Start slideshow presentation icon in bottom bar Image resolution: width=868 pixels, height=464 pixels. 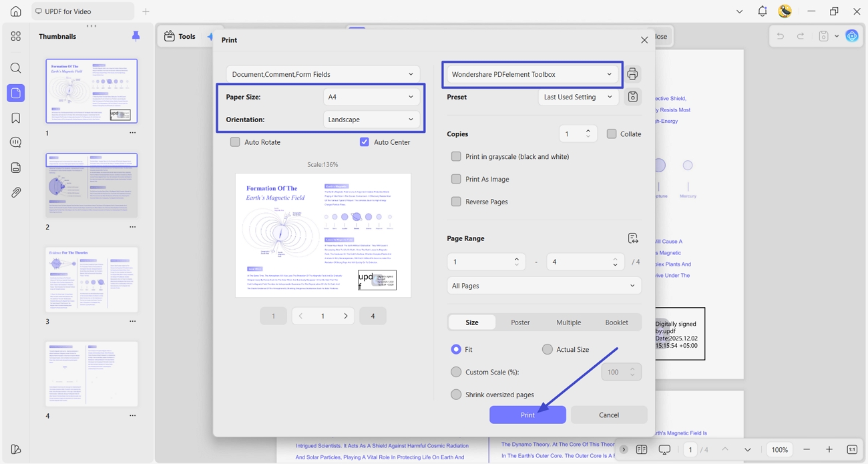(664, 450)
